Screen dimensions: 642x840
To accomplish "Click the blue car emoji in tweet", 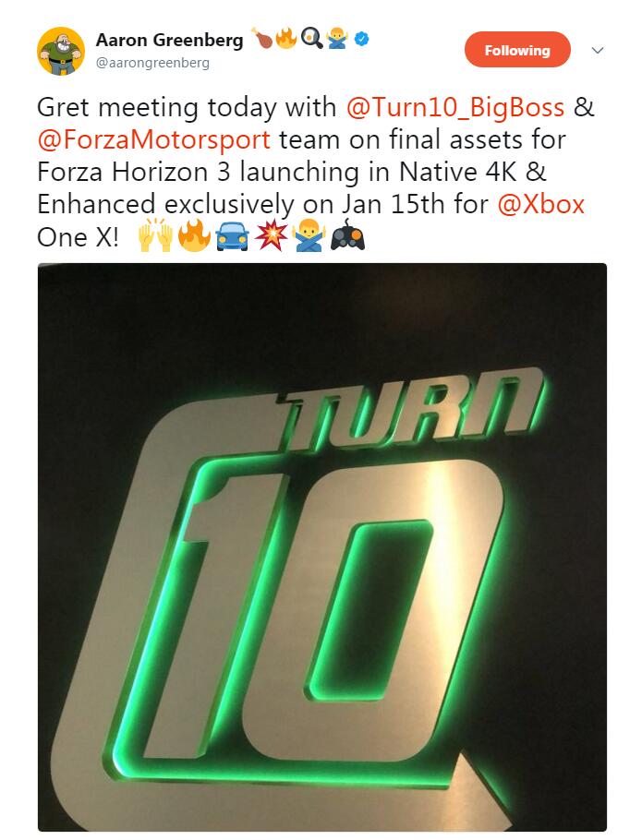I will tap(232, 237).
